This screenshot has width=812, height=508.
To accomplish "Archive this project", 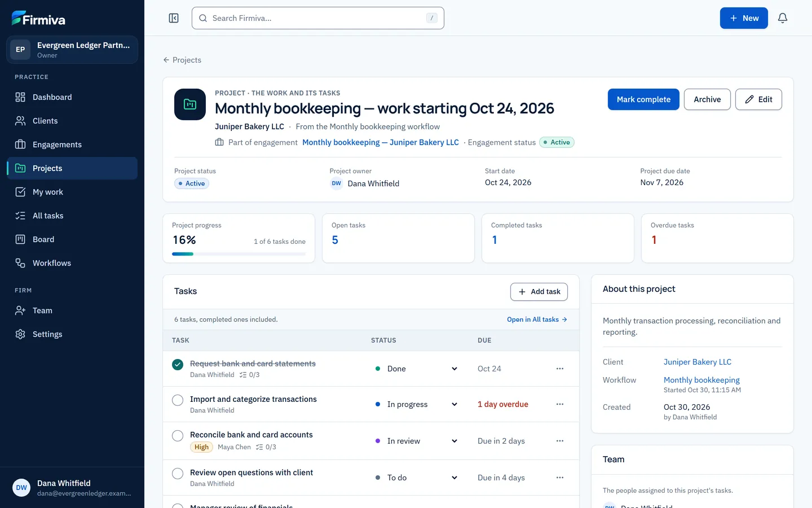I will [x=707, y=99].
